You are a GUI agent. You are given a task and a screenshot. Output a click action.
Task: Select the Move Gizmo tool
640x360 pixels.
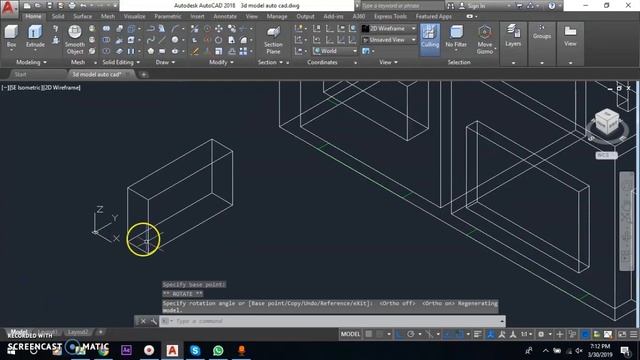coord(484,40)
